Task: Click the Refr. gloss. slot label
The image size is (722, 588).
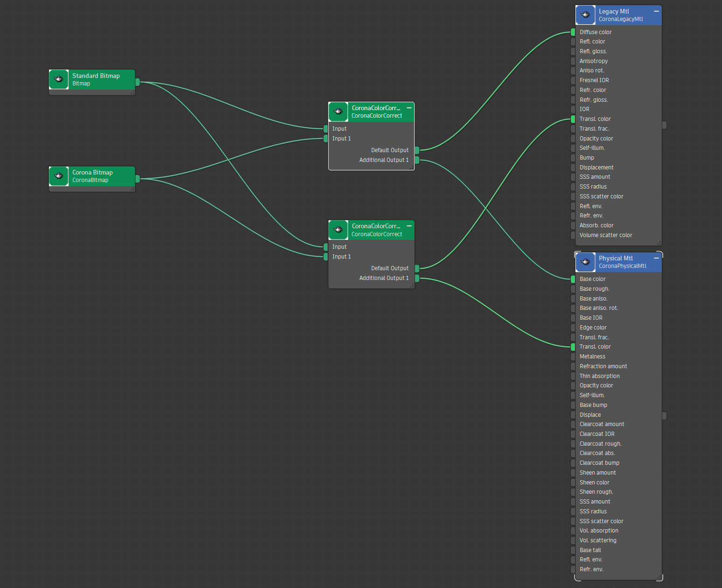Action: tap(594, 100)
